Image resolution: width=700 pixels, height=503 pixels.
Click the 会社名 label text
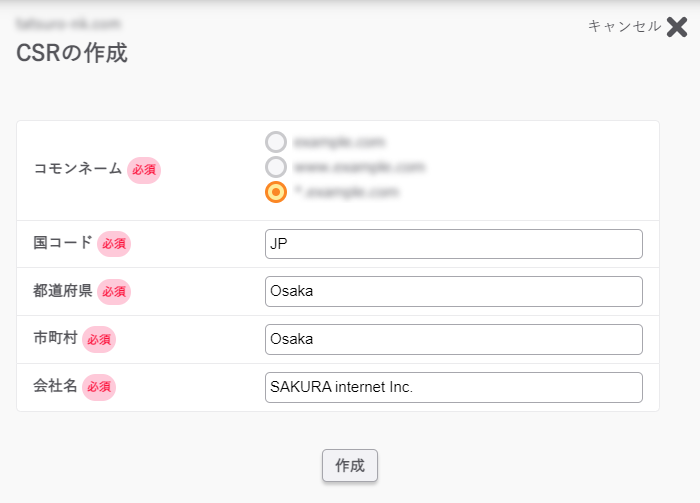pyautogui.click(x=55, y=387)
